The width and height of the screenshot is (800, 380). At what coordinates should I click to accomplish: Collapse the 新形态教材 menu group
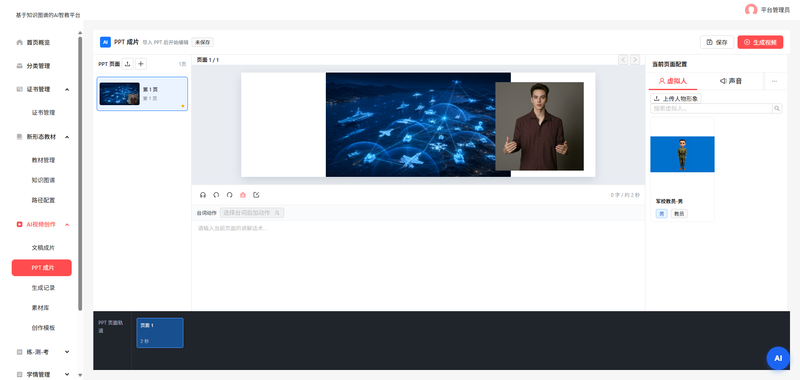[67, 137]
